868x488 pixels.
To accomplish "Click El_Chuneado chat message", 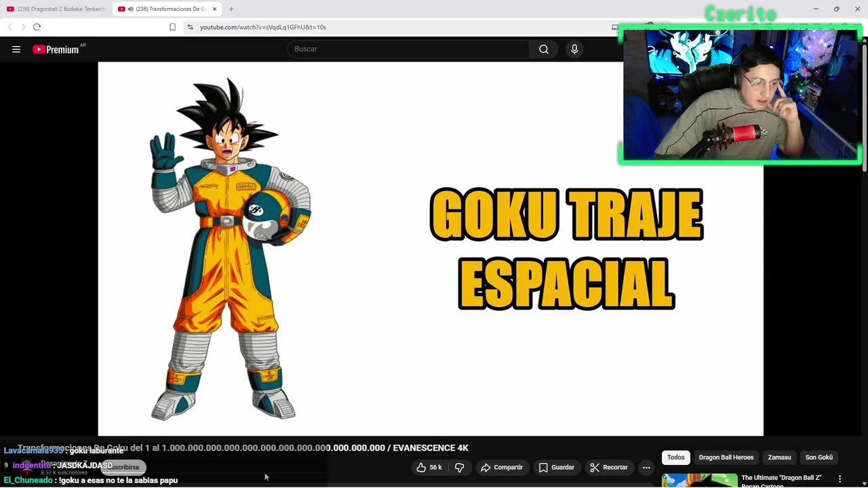I will [x=91, y=481].
